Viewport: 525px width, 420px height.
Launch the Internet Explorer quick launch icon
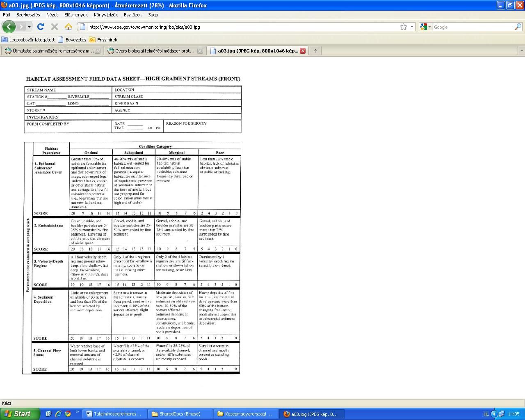pos(58,414)
